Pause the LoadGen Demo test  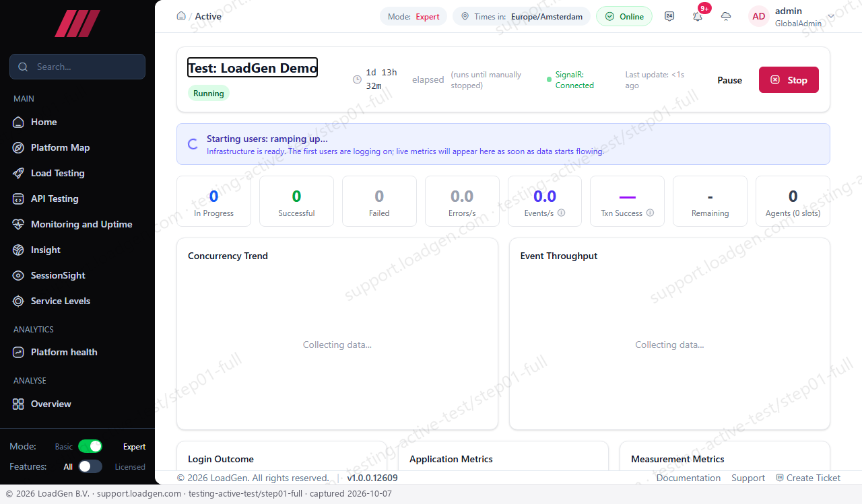729,79
